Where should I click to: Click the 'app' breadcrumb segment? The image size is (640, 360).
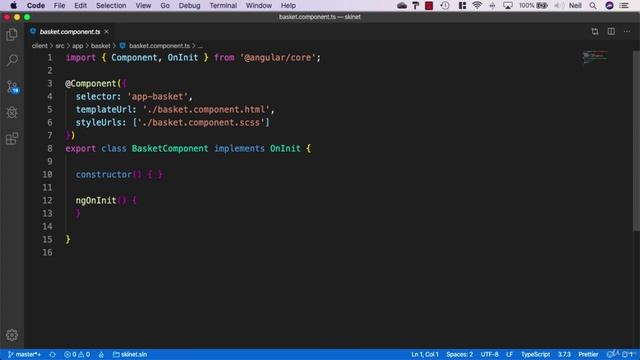[78, 46]
